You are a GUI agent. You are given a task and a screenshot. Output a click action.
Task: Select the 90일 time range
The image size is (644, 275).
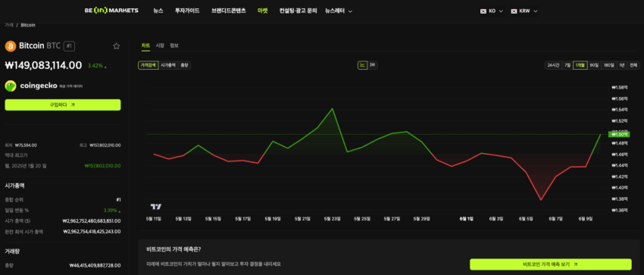click(x=594, y=65)
